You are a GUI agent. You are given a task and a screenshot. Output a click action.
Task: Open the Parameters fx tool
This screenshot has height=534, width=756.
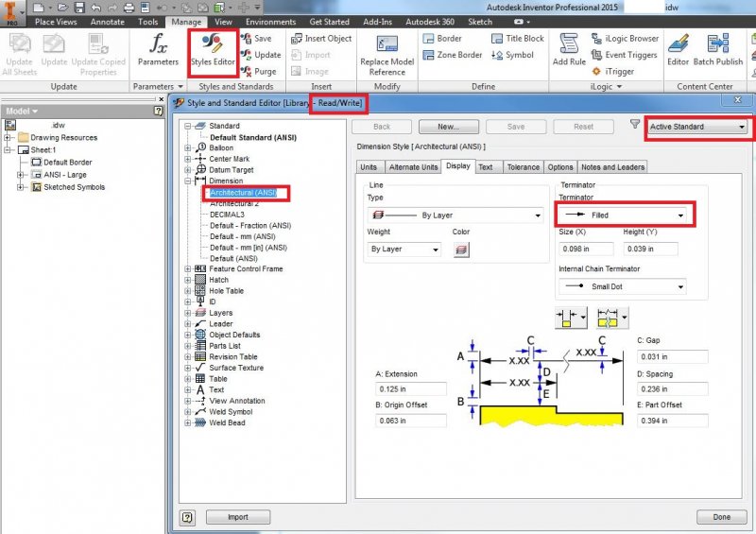(x=158, y=51)
